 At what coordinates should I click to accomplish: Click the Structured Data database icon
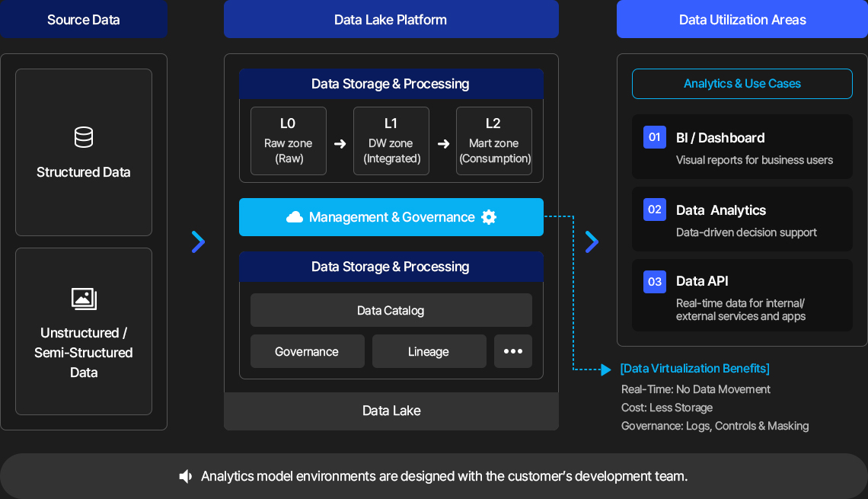click(x=84, y=137)
